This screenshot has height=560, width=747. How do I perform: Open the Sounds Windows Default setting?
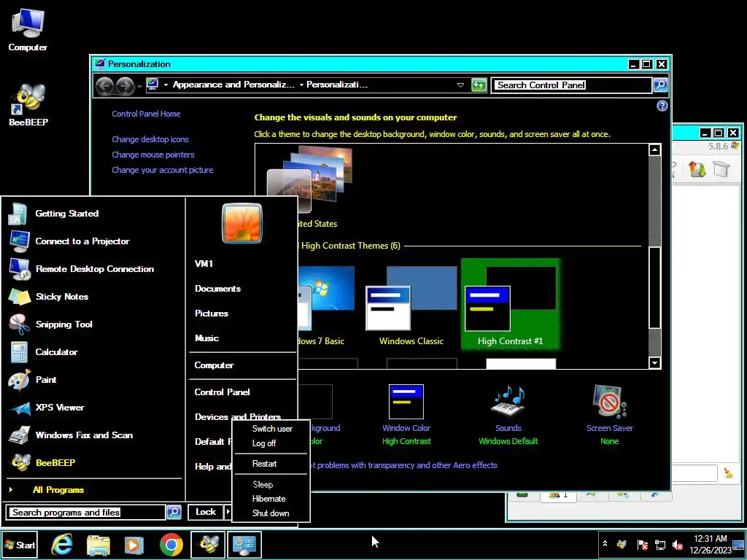click(x=508, y=415)
